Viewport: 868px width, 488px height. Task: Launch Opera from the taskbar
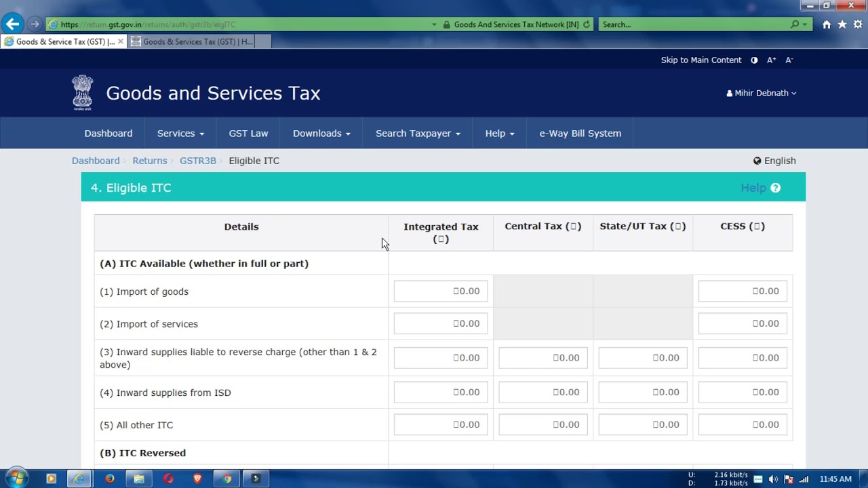168,479
